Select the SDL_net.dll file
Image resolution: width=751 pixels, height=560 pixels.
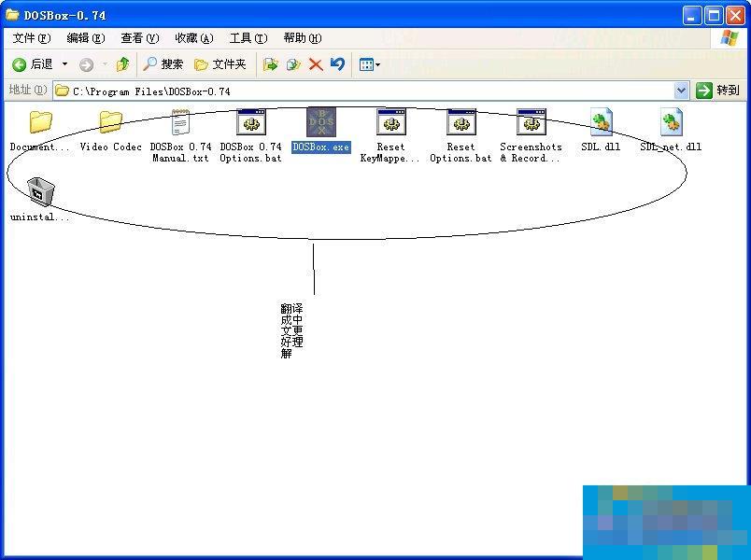[x=671, y=124]
